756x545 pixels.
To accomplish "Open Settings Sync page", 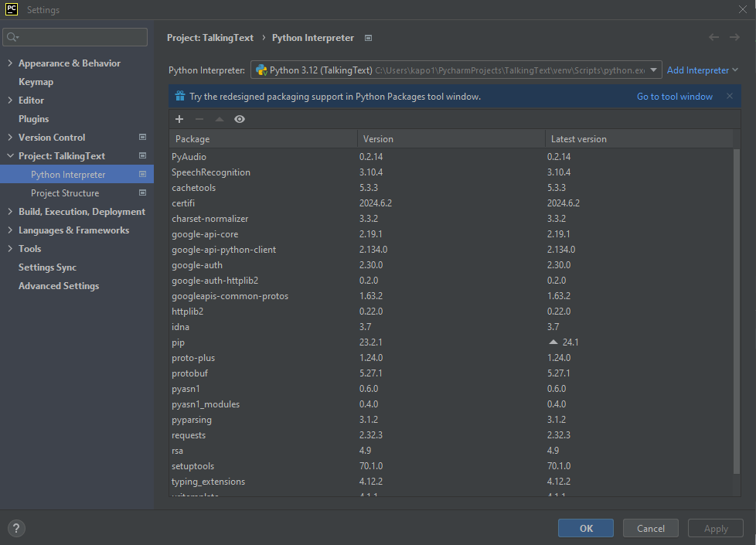I will [47, 267].
